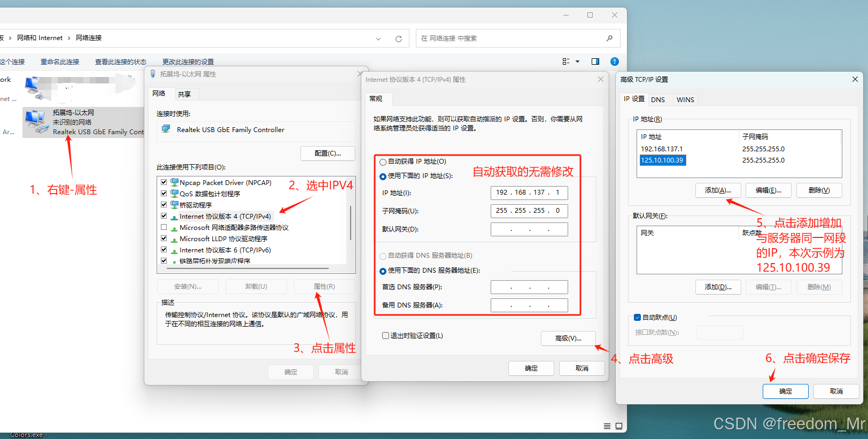Screen dimensions: 868x439
Task: Click 查看此连接的状态 in the toolbar
Action: coord(121,62)
